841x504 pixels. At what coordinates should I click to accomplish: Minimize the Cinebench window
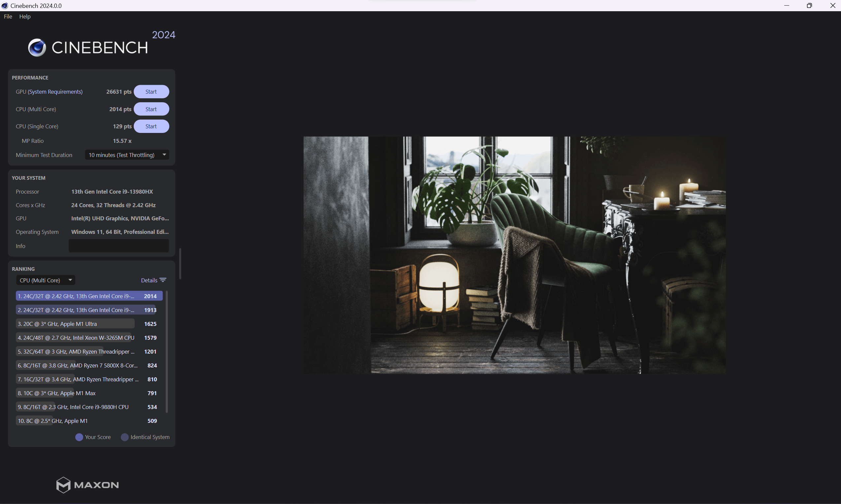coord(787,5)
